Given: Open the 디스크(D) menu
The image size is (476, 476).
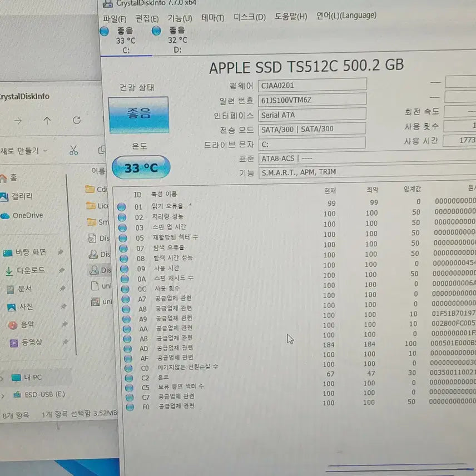Looking at the screenshot, I should pos(250,17).
